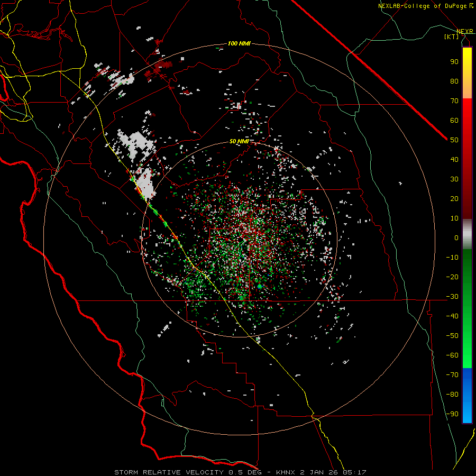Click the -10 value on the velocity scale
Viewport: 476px width, 476px height.
tap(452, 258)
